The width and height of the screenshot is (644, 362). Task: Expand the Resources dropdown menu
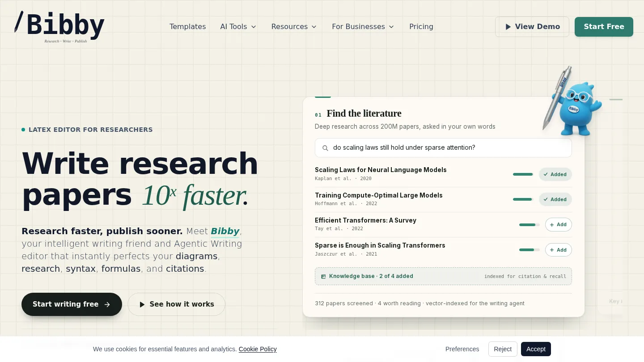point(294,27)
